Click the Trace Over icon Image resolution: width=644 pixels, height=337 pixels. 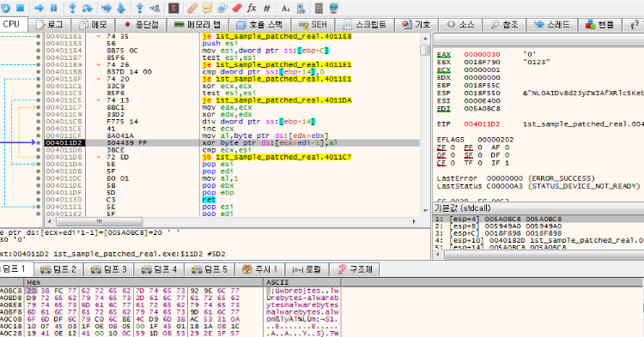pyautogui.click(x=121, y=8)
